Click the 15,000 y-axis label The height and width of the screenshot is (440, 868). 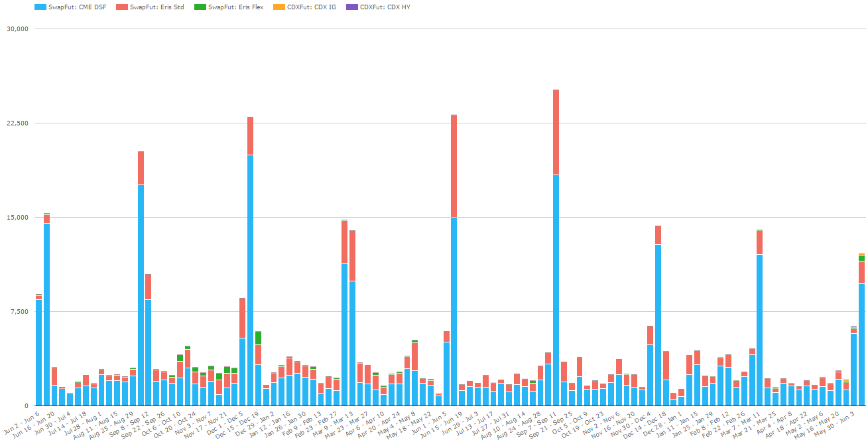pyautogui.click(x=17, y=218)
